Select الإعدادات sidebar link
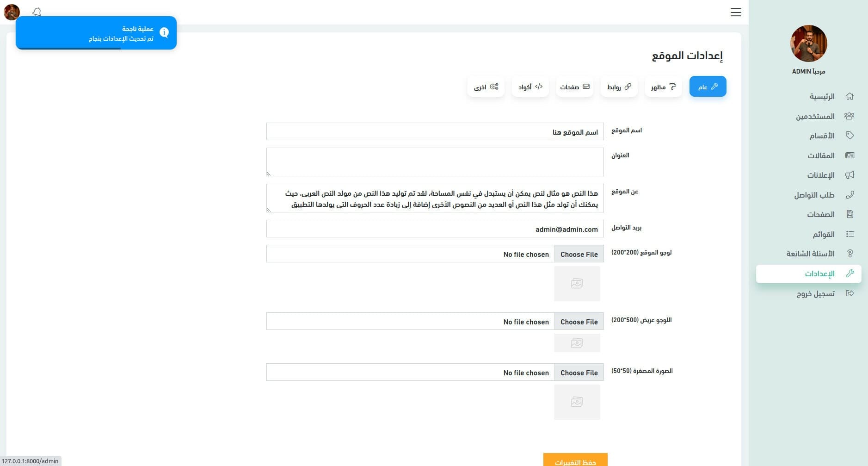Image resolution: width=868 pixels, height=466 pixels. coord(808,273)
